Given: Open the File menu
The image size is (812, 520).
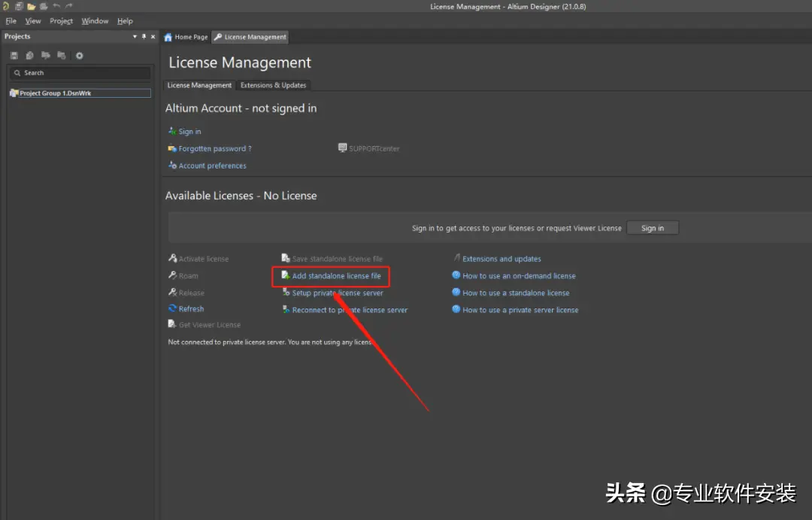Looking at the screenshot, I should (x=11, y=21).
